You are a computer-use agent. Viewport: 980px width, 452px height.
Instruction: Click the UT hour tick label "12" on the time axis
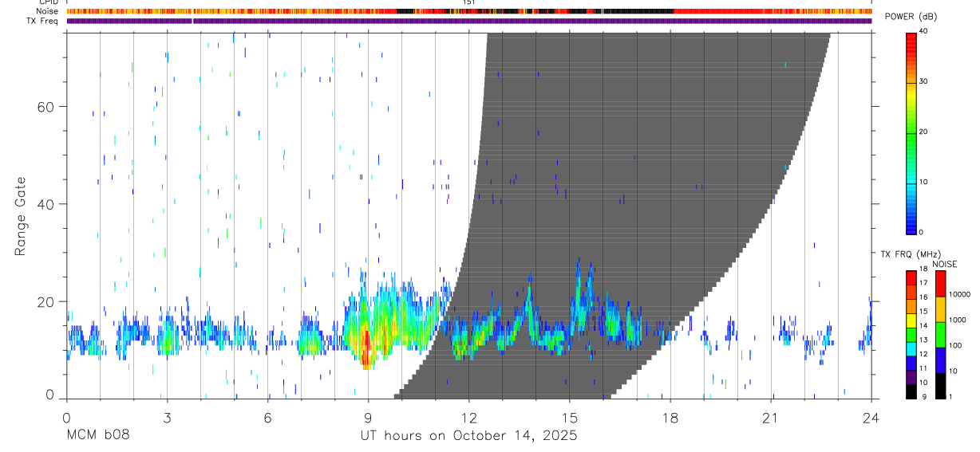468,417
